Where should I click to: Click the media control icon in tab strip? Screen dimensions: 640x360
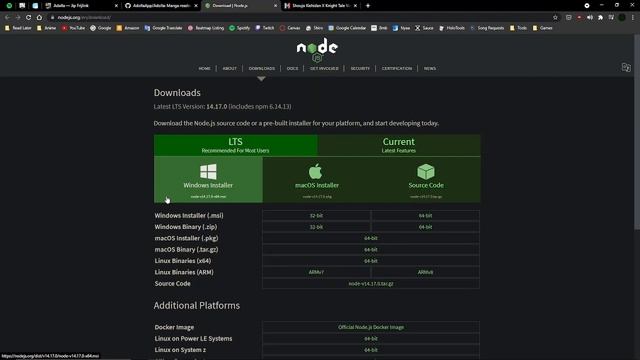coord(587,6)
